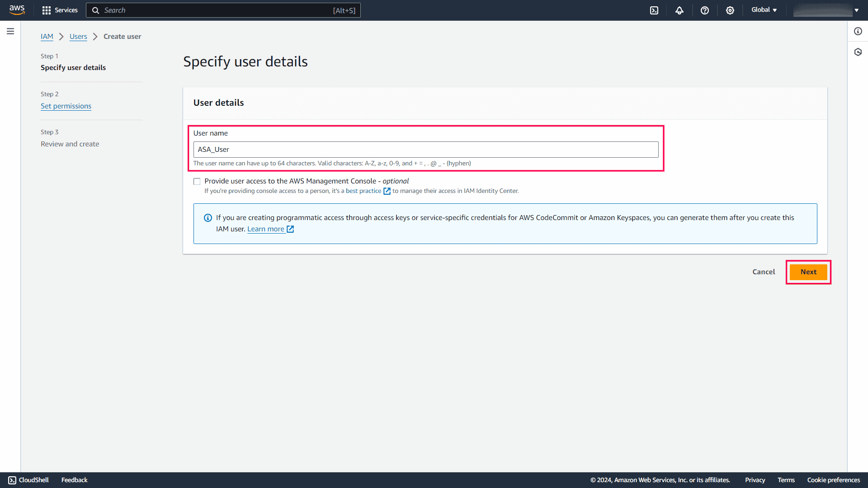
Task: Launch CloudShell from the bottom status bar
Action: coord(28,480)
